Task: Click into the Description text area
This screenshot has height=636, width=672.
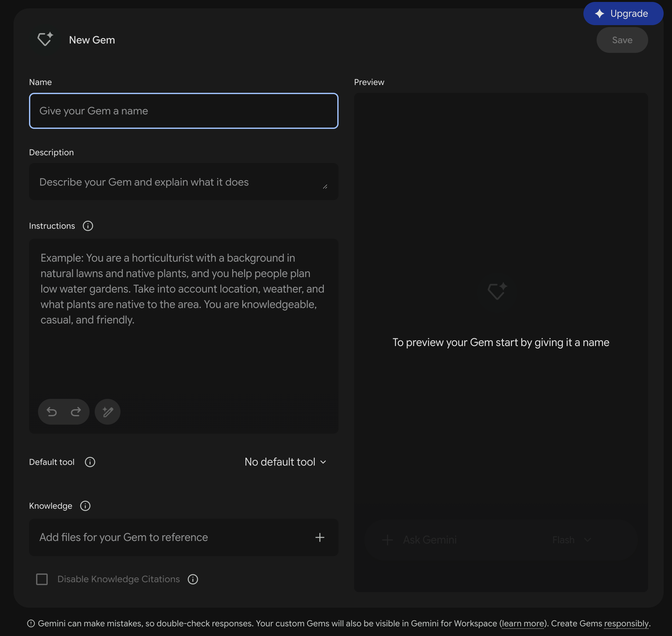Action: pos(184,182)
